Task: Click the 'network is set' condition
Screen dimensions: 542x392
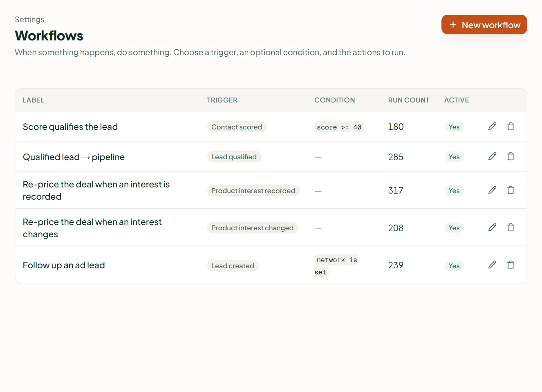Action: [336, 266]
